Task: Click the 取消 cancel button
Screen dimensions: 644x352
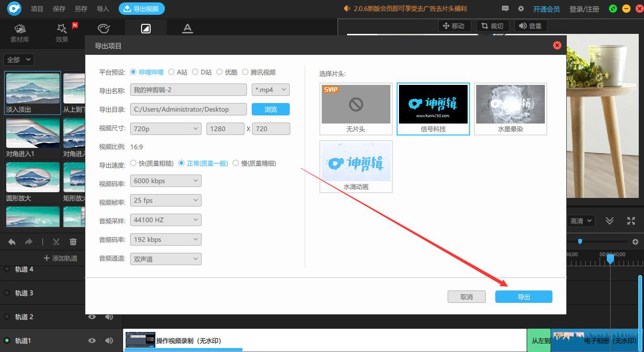Action: [x=467, y=297]
